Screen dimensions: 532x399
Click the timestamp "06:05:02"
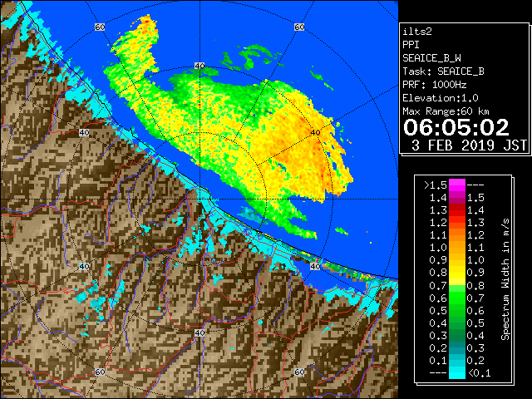pyautogui.click(x=456, y=127)
